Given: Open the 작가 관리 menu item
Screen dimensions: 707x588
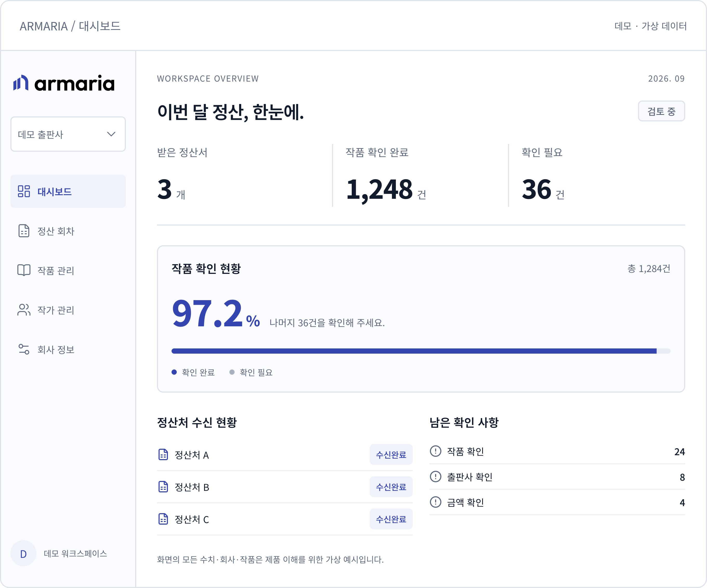Looking at the screenshot, I should (68, 310).
